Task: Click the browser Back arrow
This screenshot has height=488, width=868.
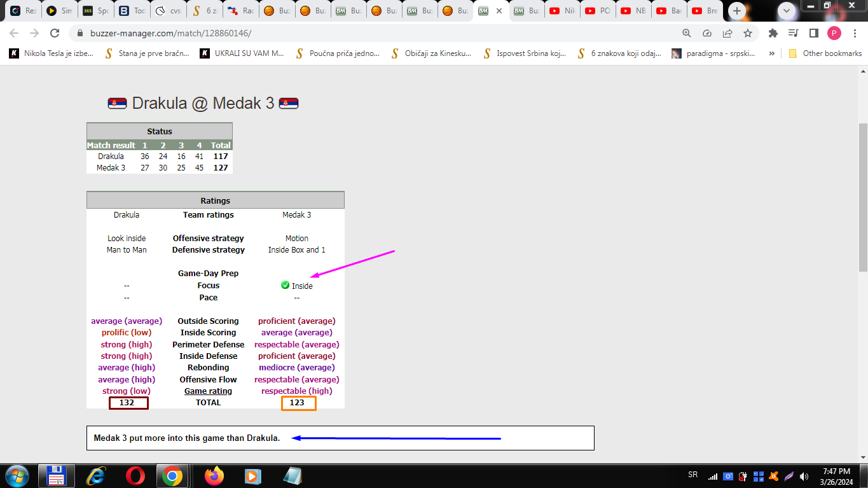Action: tap(14, 33)
